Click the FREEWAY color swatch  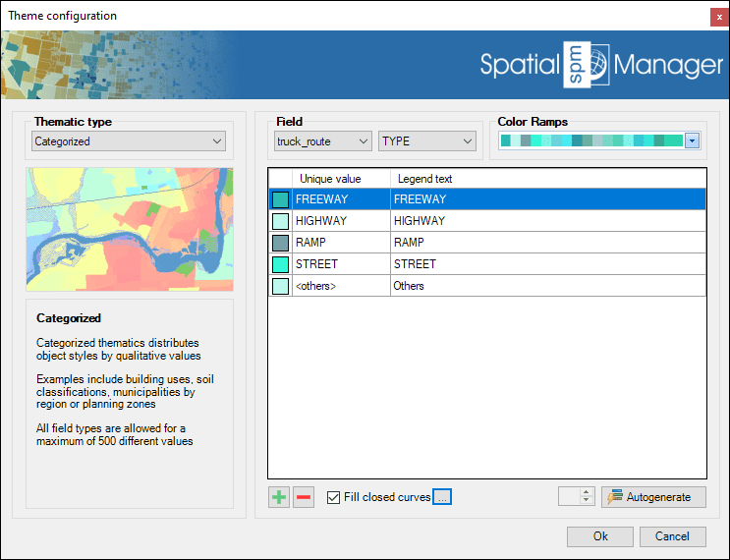(280, 199)
